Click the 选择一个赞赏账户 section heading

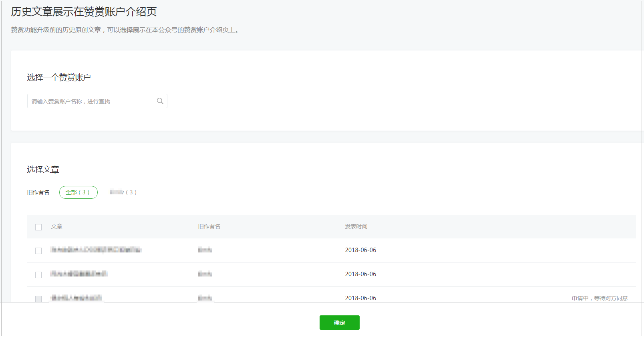pyautogui.click(x=59, y=77)
